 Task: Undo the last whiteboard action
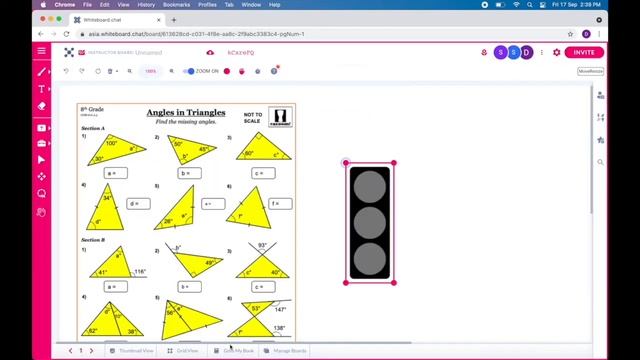(x=66, y=71)
